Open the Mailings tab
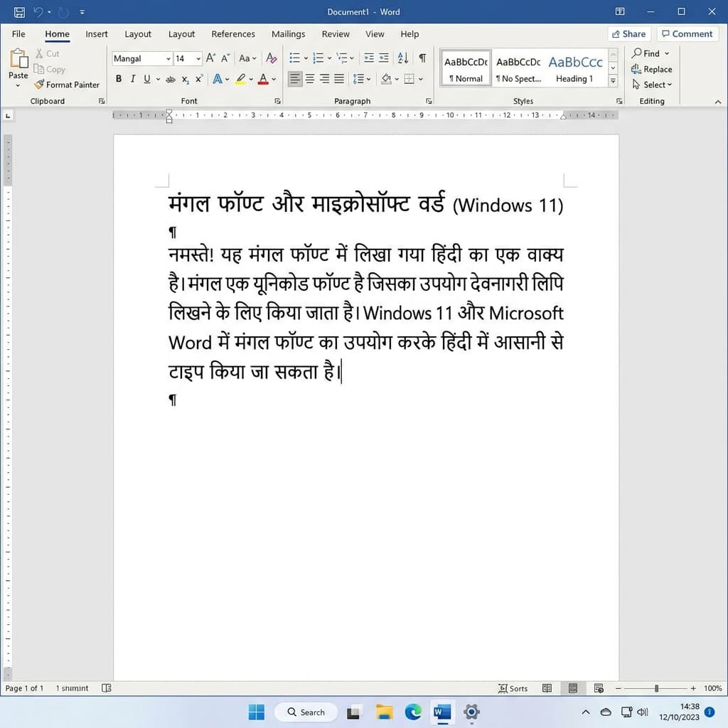728x728 pixels. click(289, 34)
